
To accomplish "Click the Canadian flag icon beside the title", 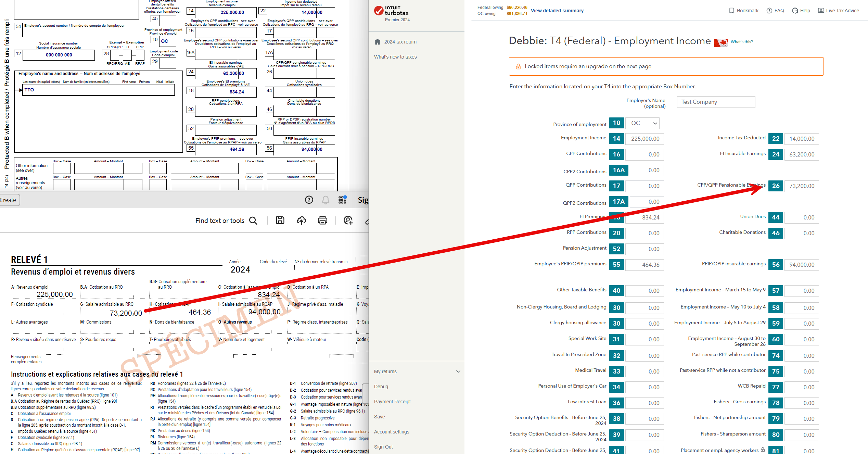I will pyautogui.click(x=721, y=42).
